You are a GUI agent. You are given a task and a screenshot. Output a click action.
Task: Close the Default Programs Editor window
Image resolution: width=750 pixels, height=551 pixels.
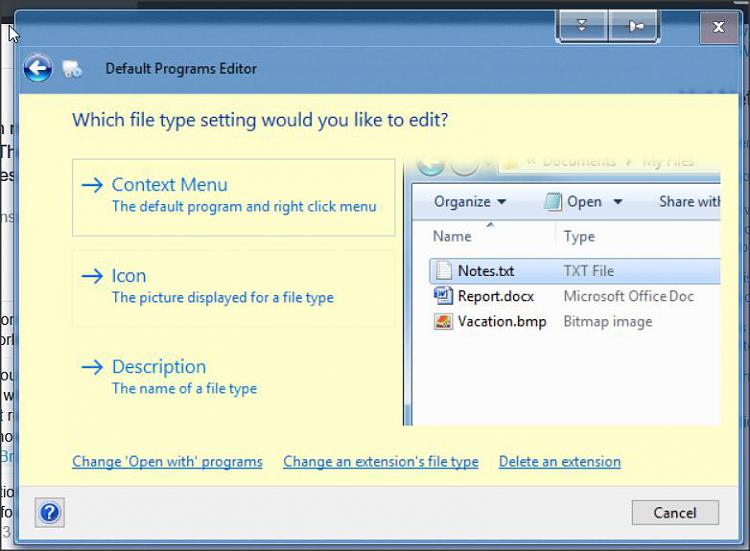[718, 27]
